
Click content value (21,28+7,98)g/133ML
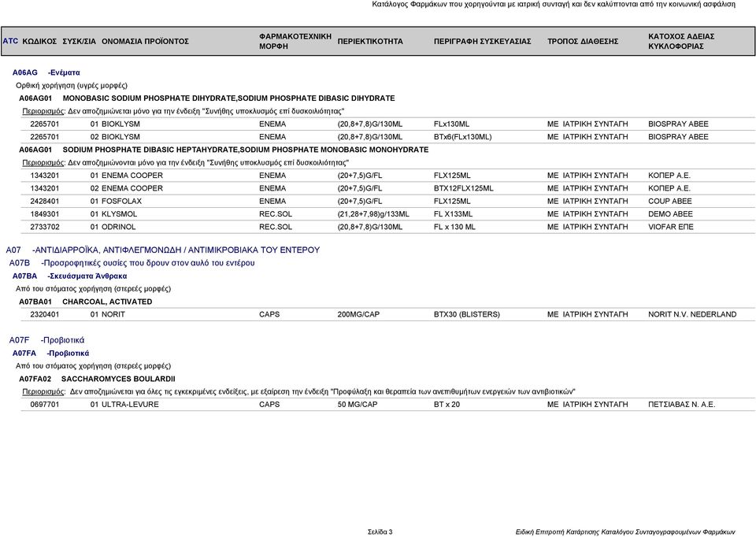(x=373, y=214)
